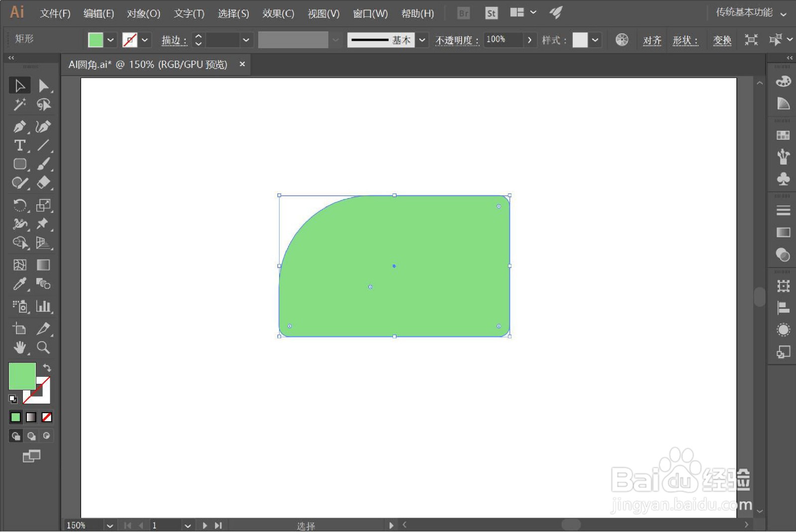Open the artboard number dropdown
The height and width of the screenshot is (532, 796).
[x=188, y=526]
